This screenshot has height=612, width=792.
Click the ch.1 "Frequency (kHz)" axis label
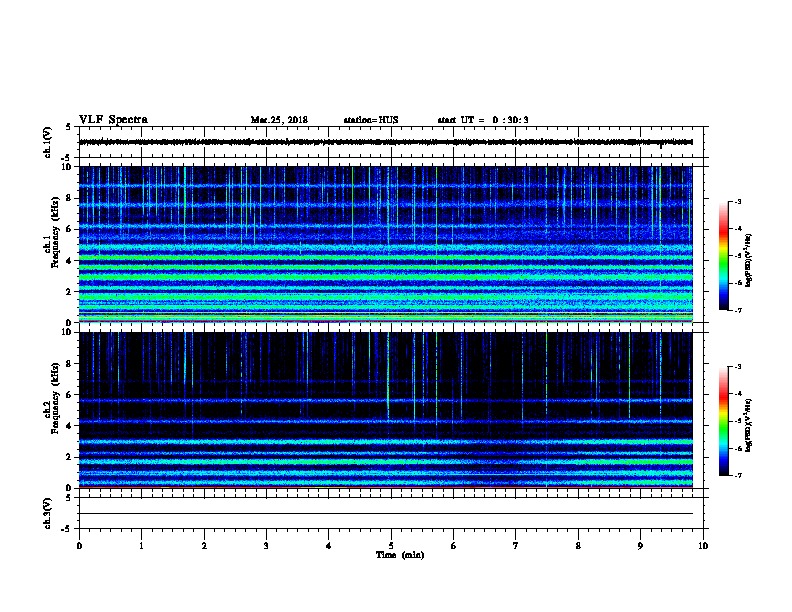[55, 232]
